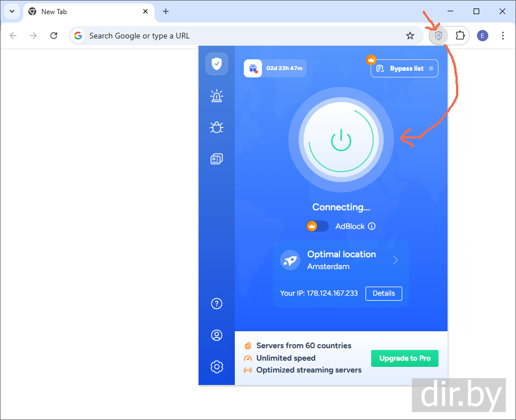Open the Chrome three-dot menu
516x420 pixels.
pos(502,36)
